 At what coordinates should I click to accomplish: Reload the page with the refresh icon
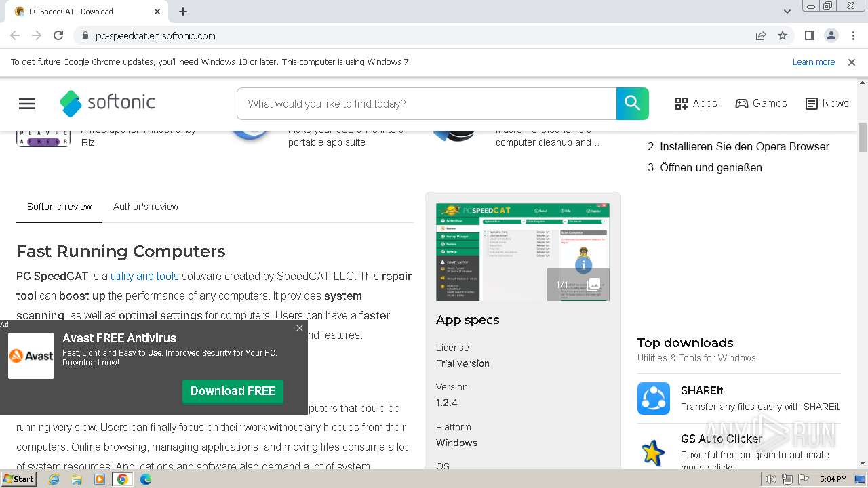58,35
